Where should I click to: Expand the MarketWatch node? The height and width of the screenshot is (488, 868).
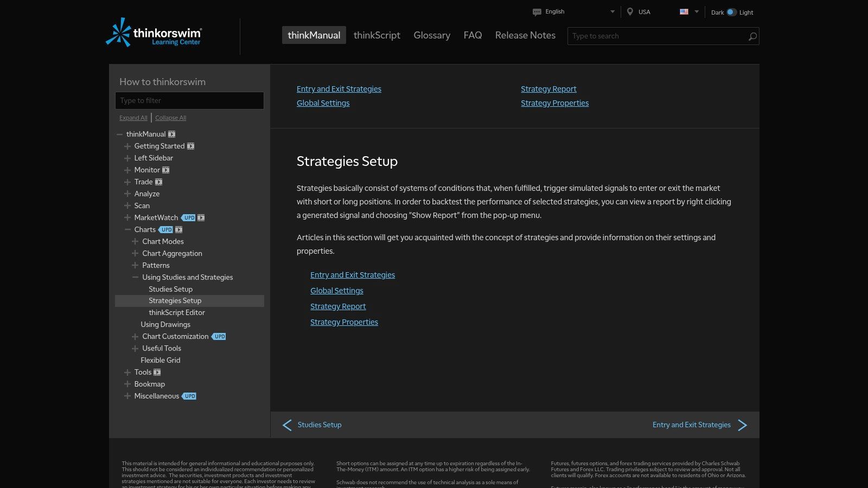pos(127,217)
